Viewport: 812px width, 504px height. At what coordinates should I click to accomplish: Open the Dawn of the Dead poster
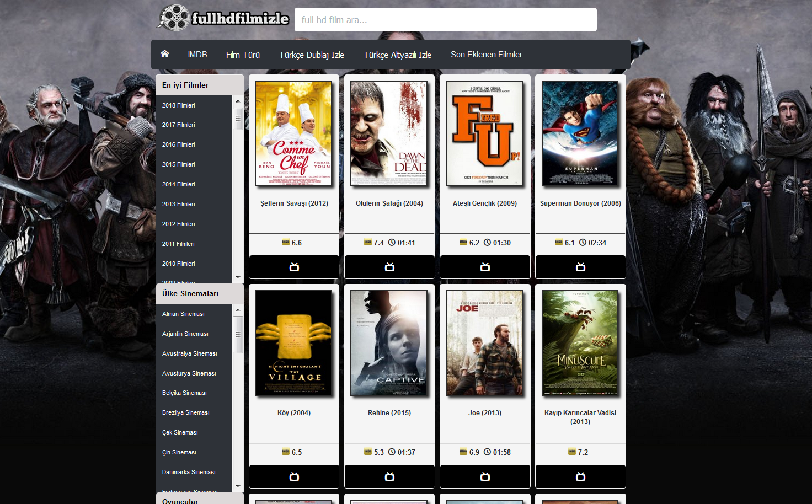point(389,133)
